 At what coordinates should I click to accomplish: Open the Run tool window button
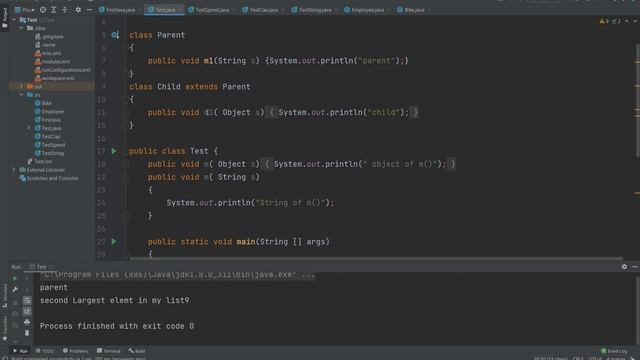click(x=20, y=351)
